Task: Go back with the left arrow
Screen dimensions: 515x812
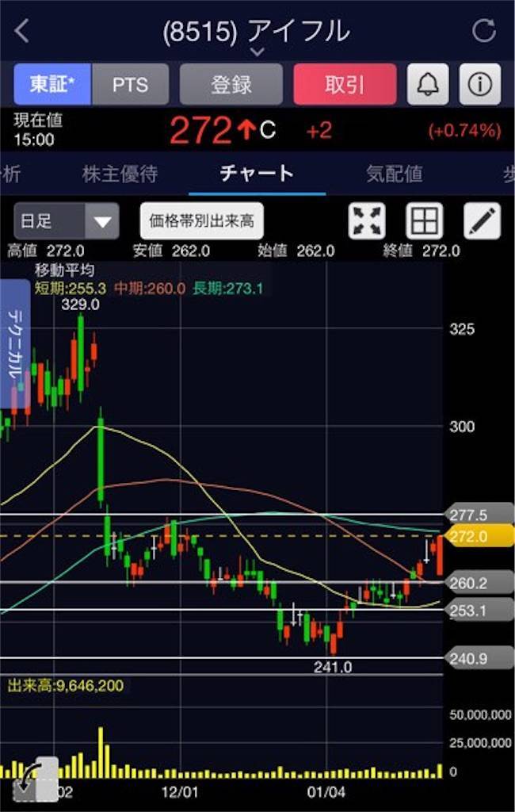Action: pos(21,31)
